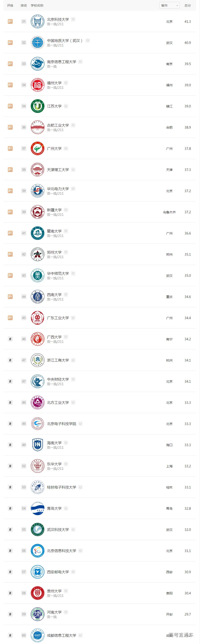Open the 武汉科技大学 name link

coord(58,529)
